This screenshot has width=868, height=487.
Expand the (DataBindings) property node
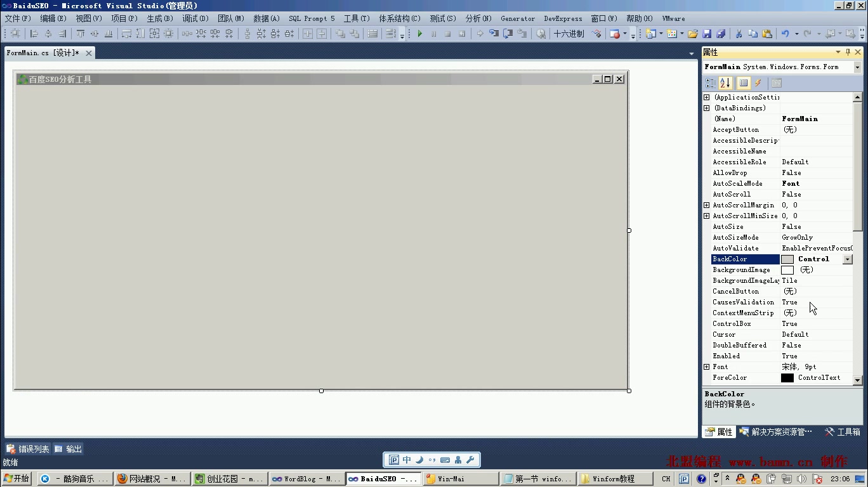(x=707, y=108)
